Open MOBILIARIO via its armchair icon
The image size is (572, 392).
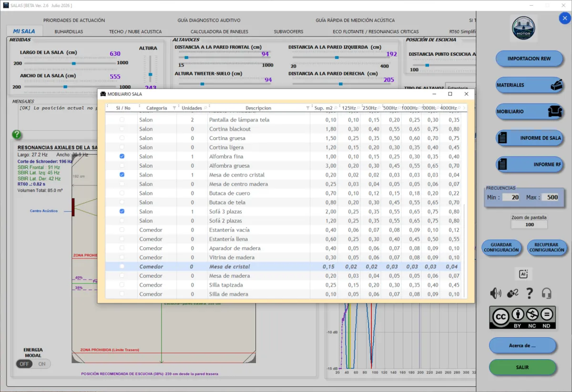point(554,111)
